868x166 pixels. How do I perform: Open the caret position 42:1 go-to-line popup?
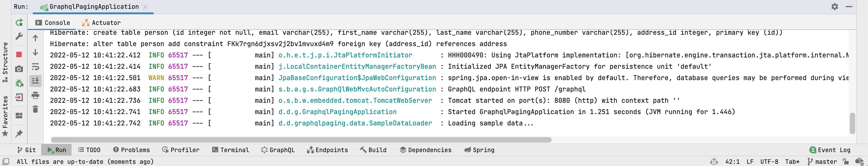[x=732, y=162]
